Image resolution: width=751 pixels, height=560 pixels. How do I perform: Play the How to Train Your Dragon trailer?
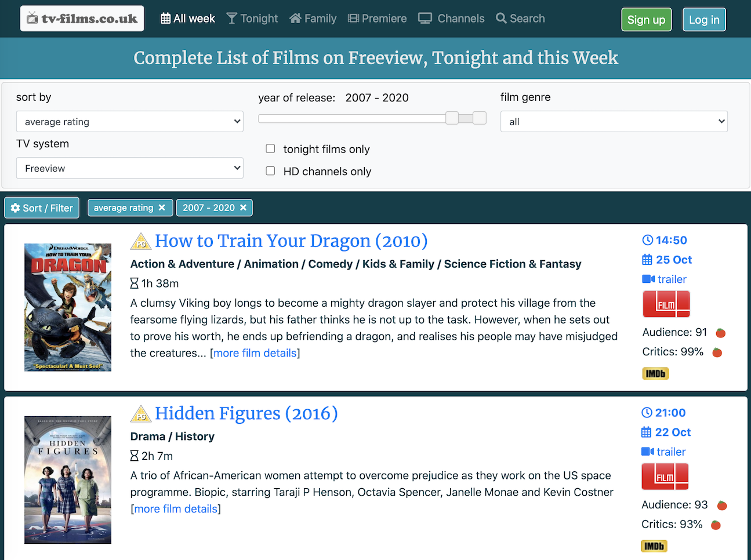click(x=664, y=279)
